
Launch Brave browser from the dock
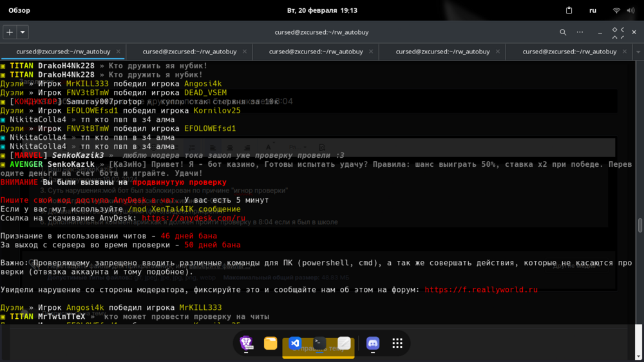pyautogui.click(x=246, y=343)
